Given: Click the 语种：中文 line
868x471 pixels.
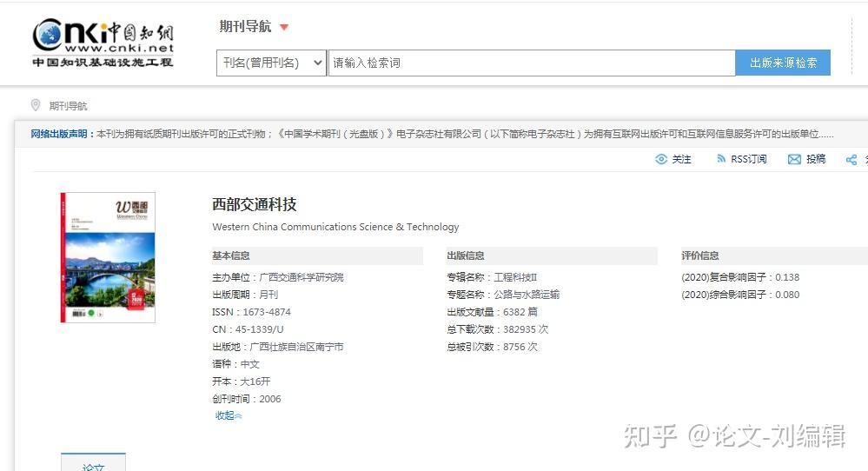Looking at the screenshot, I should (x=235, y=364).
